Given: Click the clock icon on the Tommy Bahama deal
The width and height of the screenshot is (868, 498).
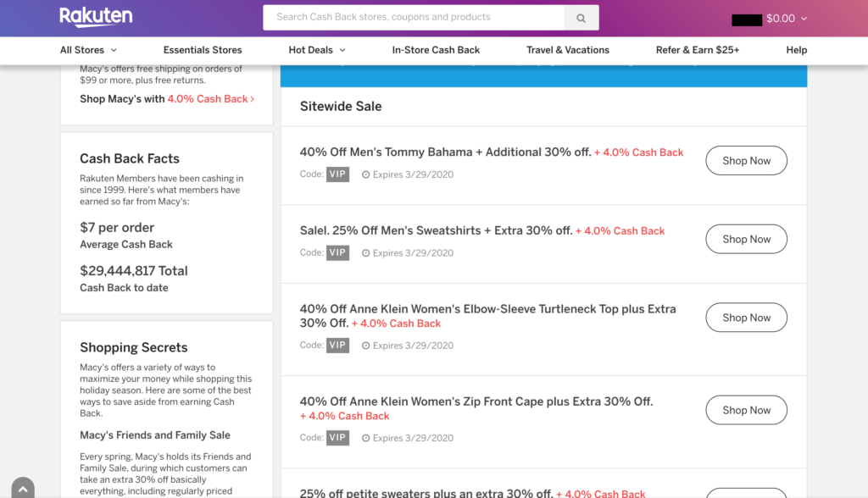Looking at the screenshot, I should (x=366, y=174).
